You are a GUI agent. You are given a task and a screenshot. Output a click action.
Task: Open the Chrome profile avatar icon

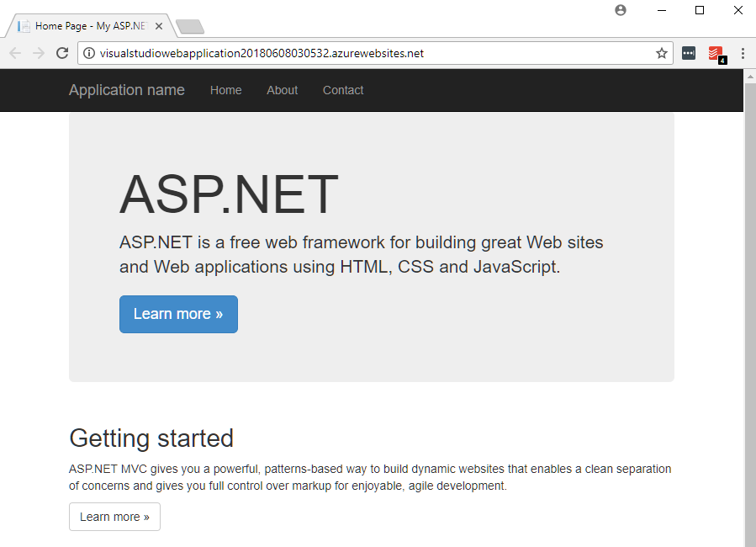coord(621,10)
